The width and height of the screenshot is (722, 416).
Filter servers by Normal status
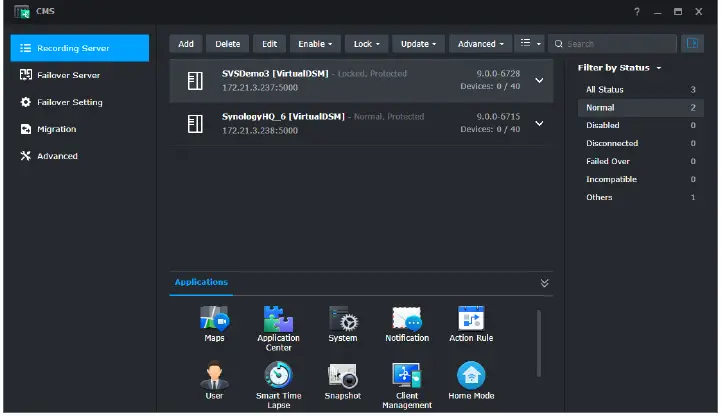click(x=640, y=107)
